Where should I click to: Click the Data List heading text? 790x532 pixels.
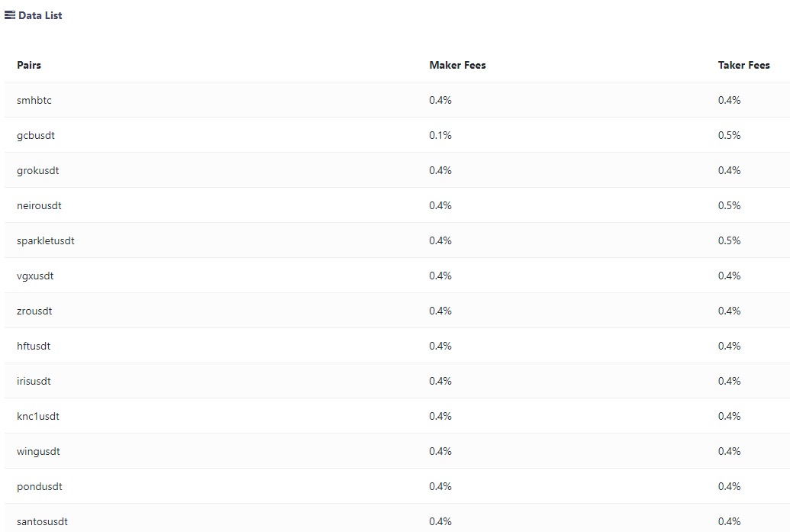click(x=40, y=15)
